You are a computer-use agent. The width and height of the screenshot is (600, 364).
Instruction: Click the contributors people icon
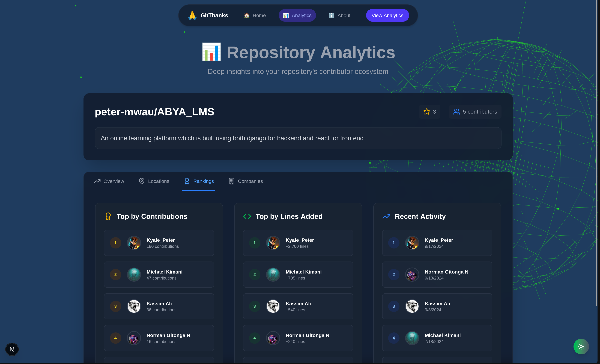tap(456, 112)
